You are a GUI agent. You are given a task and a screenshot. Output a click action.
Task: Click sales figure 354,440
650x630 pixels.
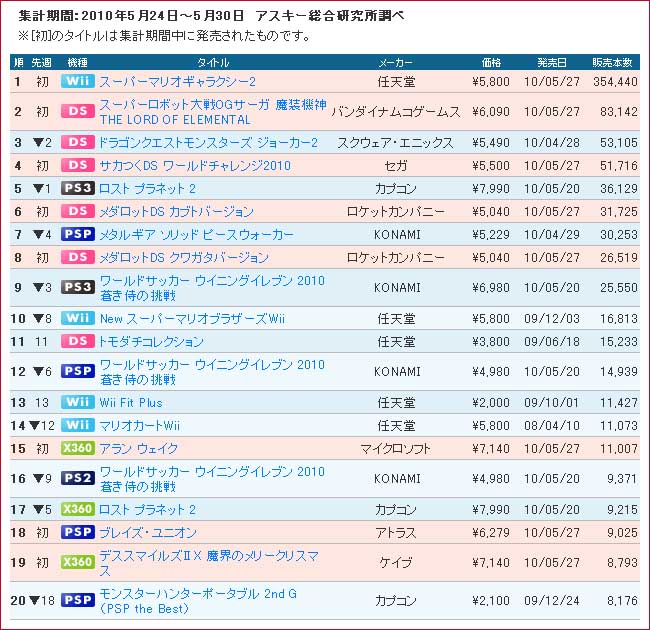coord(615,81)
